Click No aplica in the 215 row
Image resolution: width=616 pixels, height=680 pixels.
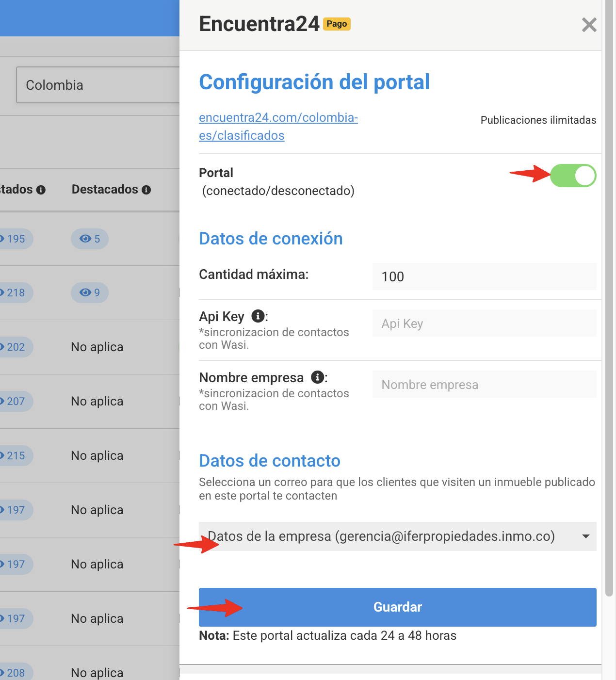pyautogui.click(x=97, y=455)
